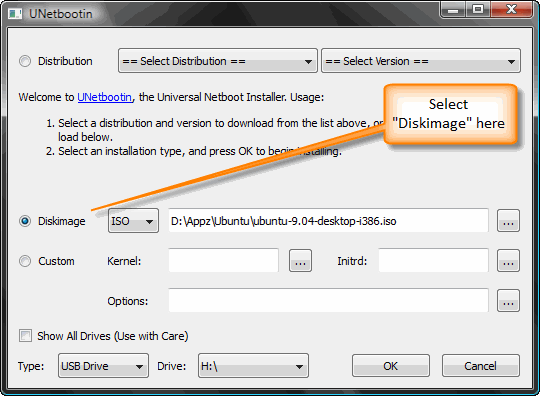Confirm with the OK button
The height and width of the screenshot is (396, 540).
[x=391, y=366]
